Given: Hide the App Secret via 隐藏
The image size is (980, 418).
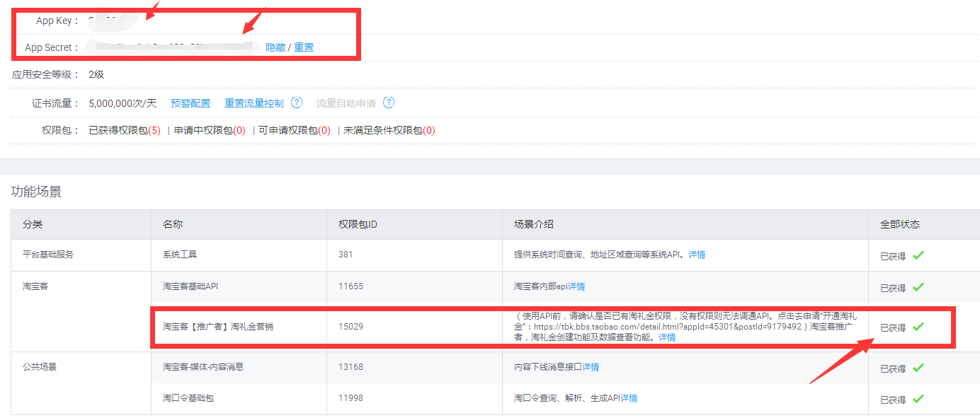Looking at the screenshot, I should tap(275, 47).
